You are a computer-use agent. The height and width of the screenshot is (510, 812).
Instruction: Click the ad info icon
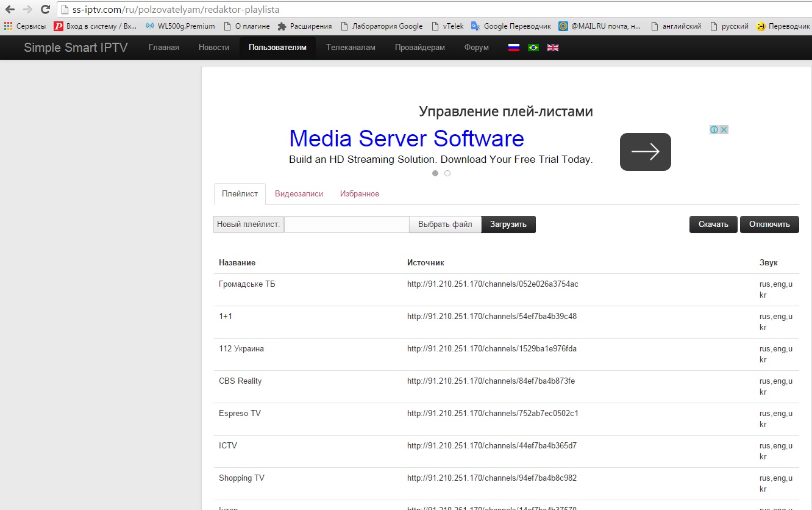click(714, 129)
